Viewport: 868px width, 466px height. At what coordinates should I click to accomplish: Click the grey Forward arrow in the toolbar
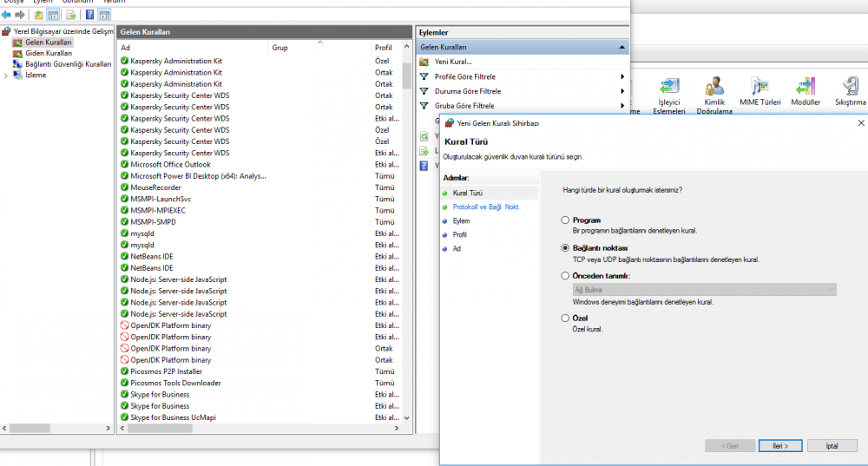pyautogui.click(x=20, y=15)
